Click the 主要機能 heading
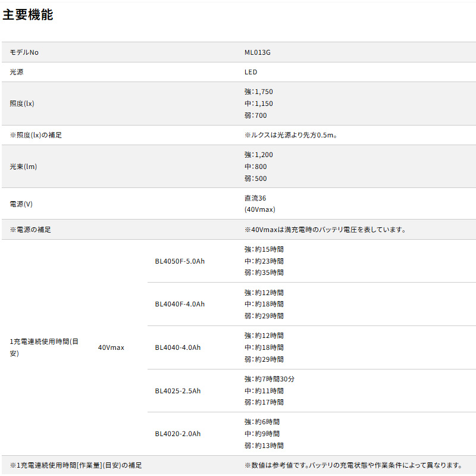 click(27, 15)
